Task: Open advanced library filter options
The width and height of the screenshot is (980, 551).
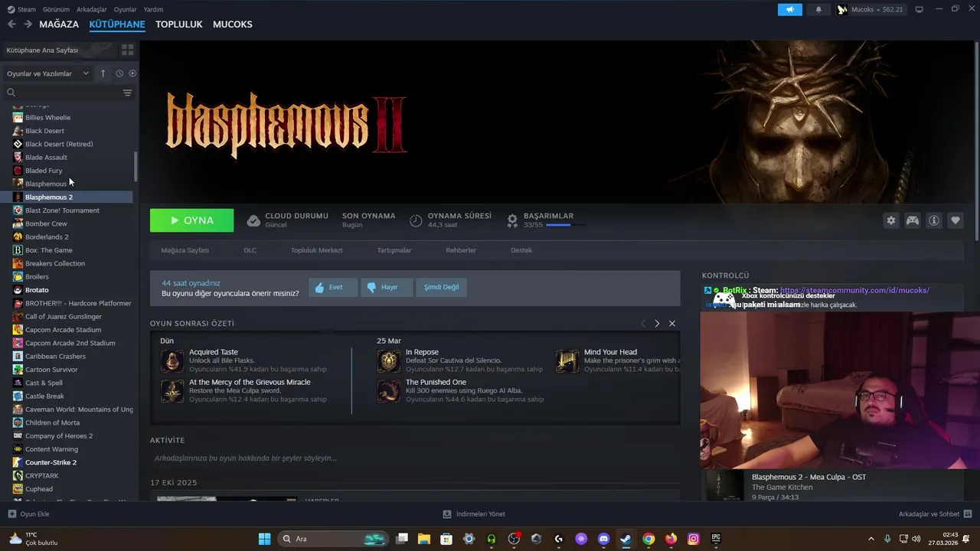Action: tap(127, 93)
